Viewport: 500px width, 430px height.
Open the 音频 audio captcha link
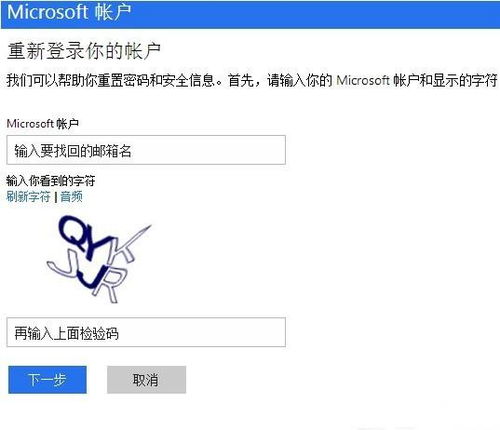click(x=71, y=196)
